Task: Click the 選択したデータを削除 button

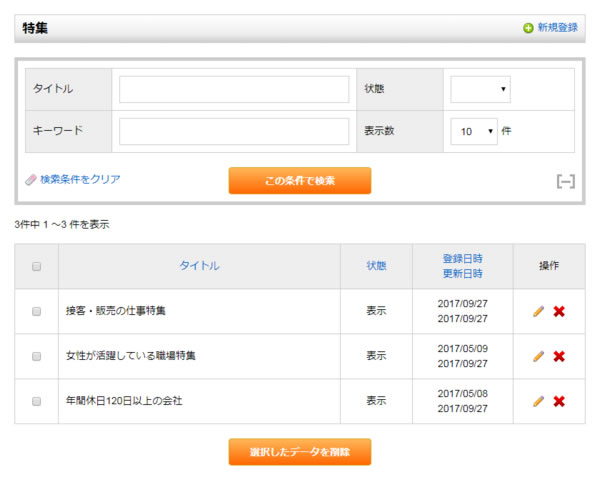Action: [x=299, y=452]
